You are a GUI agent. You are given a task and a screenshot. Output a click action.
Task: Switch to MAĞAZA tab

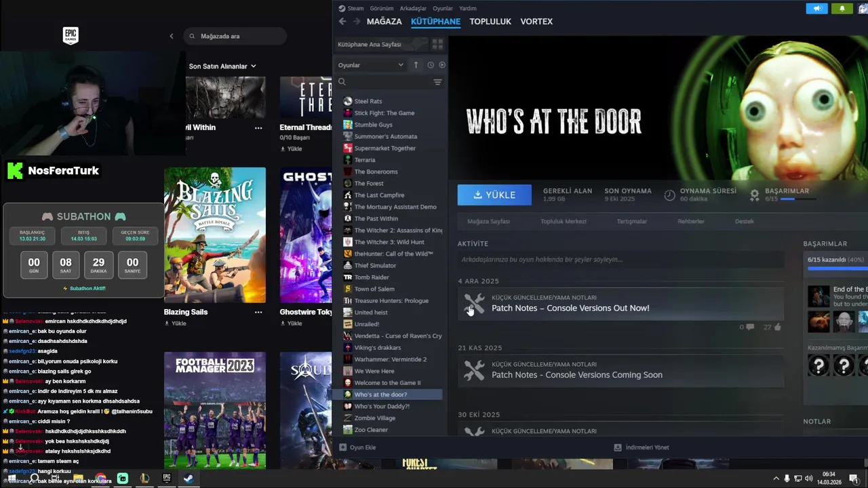pyautogui.click(x=384, y=22)
